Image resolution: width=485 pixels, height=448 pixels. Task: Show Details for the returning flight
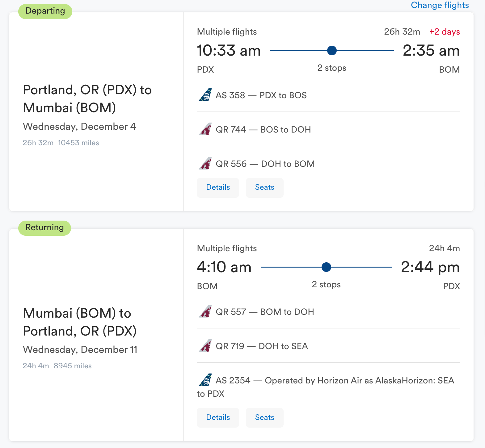218,417
